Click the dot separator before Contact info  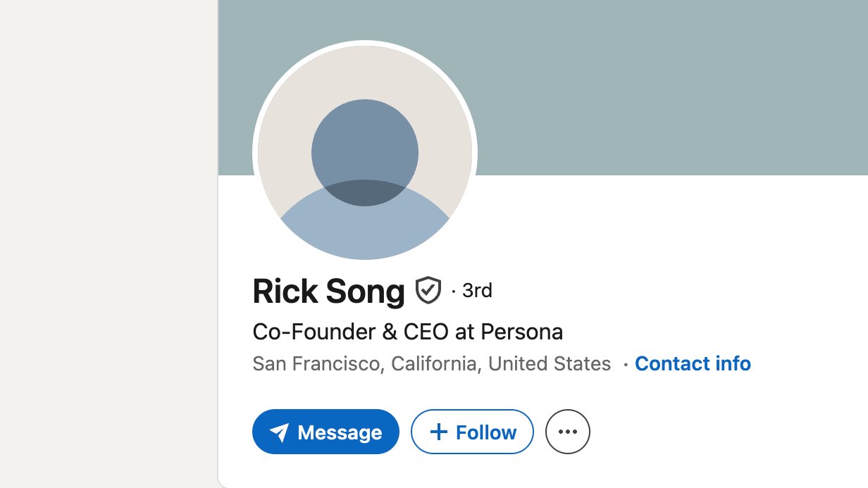coord(625,364)
